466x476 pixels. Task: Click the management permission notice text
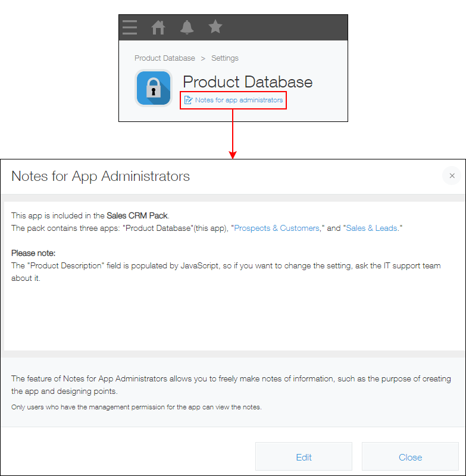pos(136,407)
